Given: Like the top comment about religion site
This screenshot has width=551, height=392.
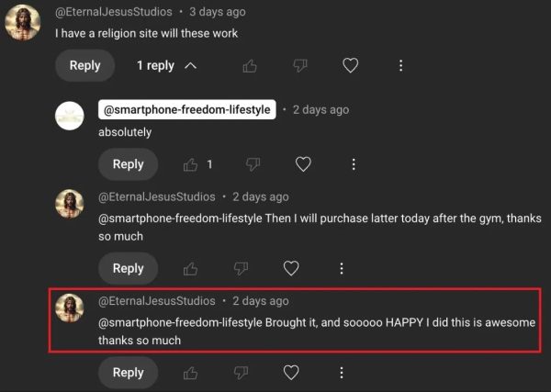Looking at the screenshot, I should tap(250, 66).
